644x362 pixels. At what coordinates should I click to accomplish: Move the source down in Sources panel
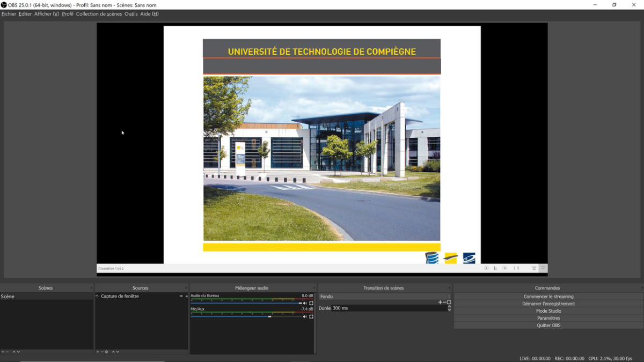tap(118, 352)
